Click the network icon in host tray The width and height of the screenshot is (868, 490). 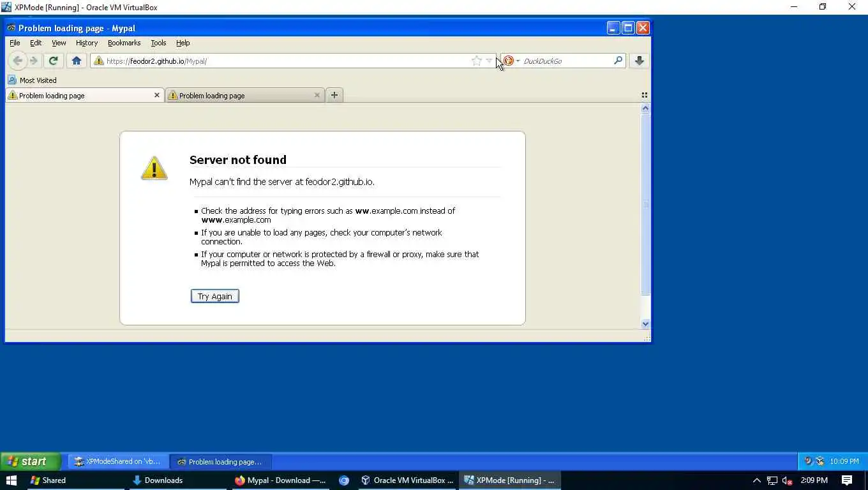[x=772, y=480]
